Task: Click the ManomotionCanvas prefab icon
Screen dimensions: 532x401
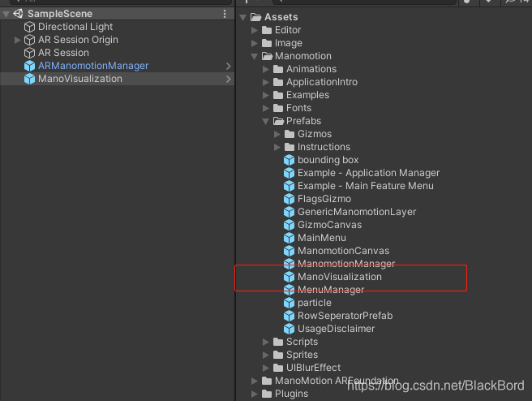Action: click(x=289, y=251)
